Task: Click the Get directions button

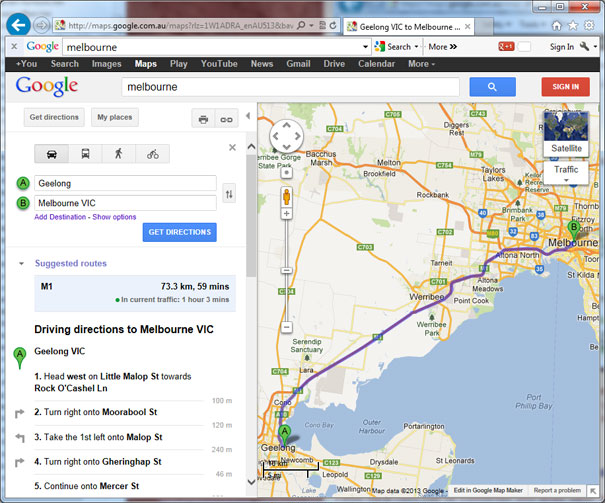Action: [54, 117]
